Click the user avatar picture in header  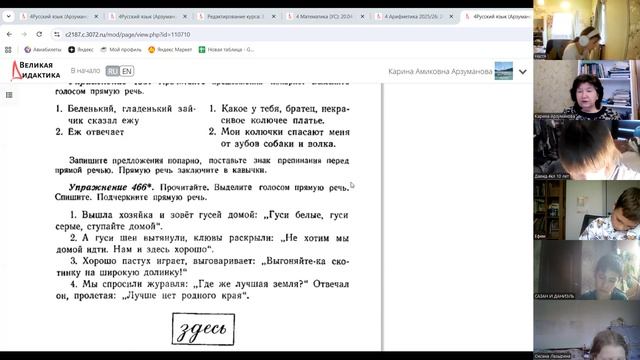click(x=503, y=71)
